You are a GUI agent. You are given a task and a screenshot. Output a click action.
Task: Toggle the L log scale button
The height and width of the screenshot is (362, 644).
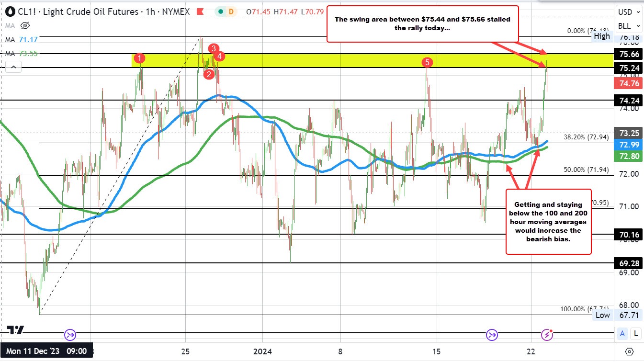click(635, 333)
